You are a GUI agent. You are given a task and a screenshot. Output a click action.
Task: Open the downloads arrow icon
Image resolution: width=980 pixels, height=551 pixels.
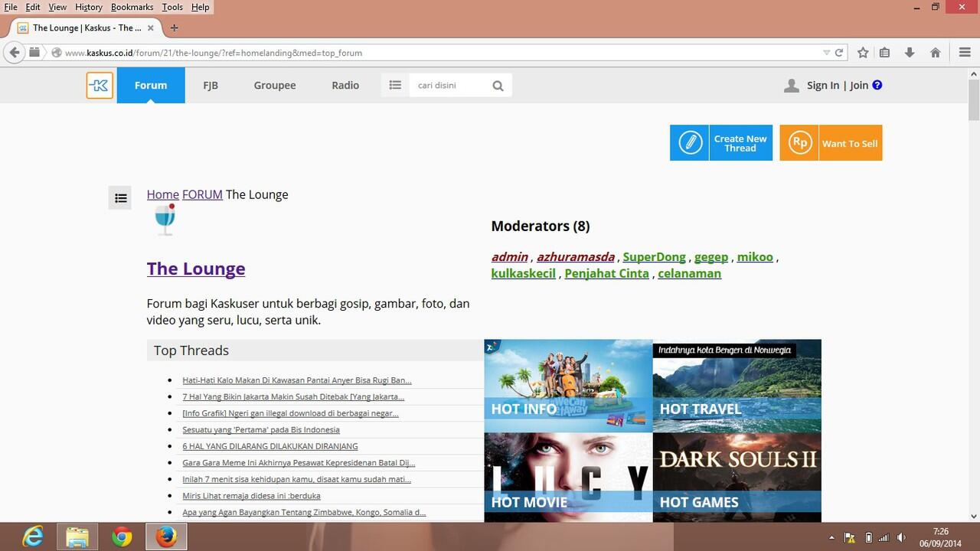[910, 53]
